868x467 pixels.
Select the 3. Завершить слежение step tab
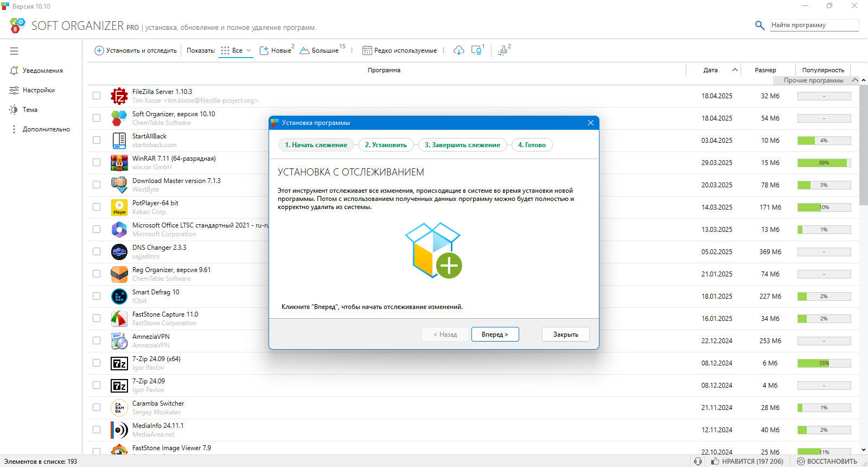tap(462, 145)
